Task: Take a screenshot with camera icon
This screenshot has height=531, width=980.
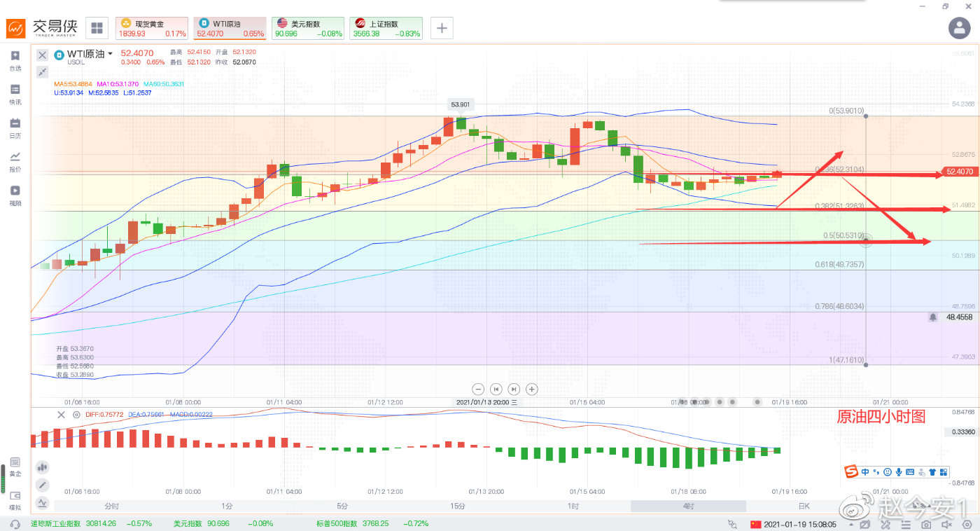Action: 926,524
